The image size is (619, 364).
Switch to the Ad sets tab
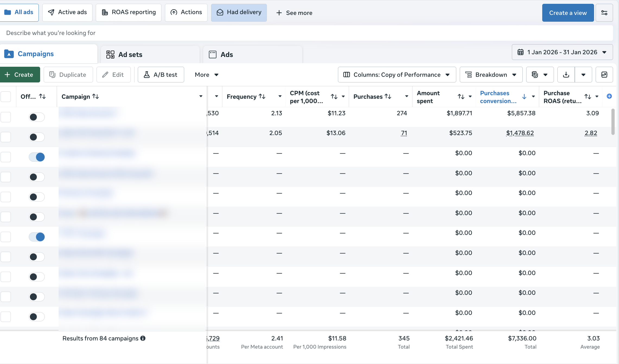pyautogui.click(x=150, y=55)
